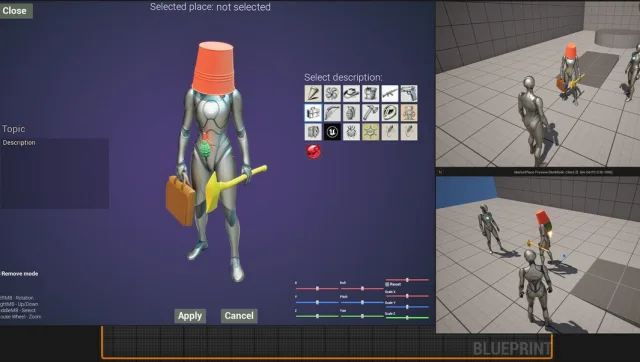Adjust the Scale X slider
Image resolution: width=640 pixels, height=362 pixels.
tap(407, 296)
